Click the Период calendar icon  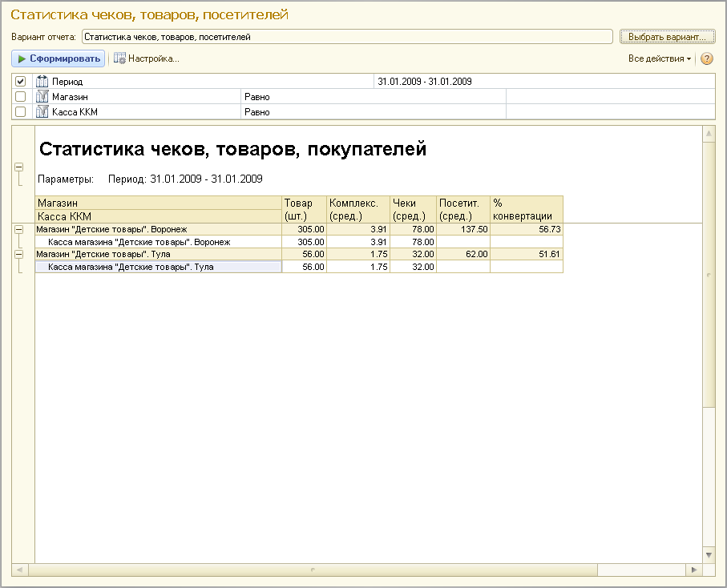point(42,82)
